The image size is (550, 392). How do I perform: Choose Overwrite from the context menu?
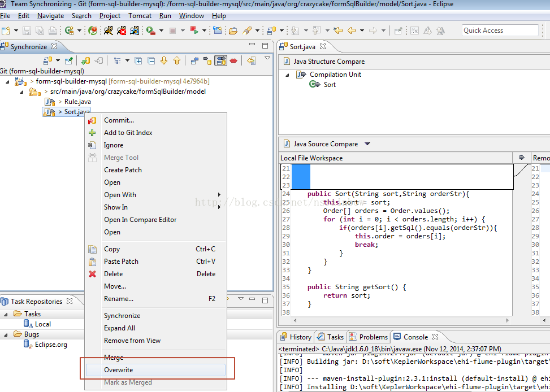(x=156, y=370)
